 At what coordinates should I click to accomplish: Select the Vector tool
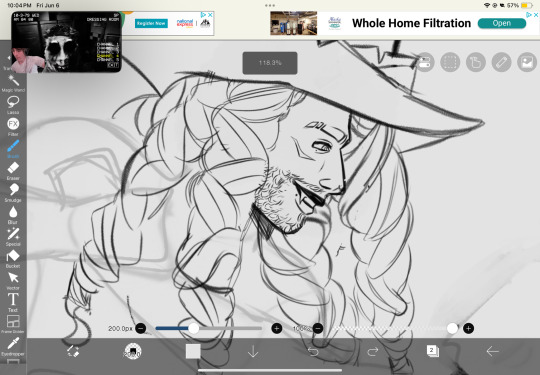(13, 281)
